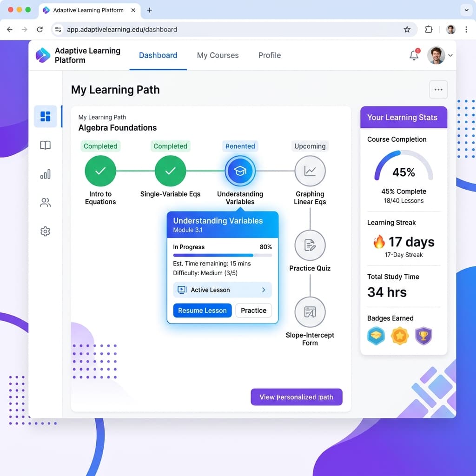Click the 'Algebra Foundations' heading
Image resolution: width=476 pixels, height=476 pixels.
118,127
